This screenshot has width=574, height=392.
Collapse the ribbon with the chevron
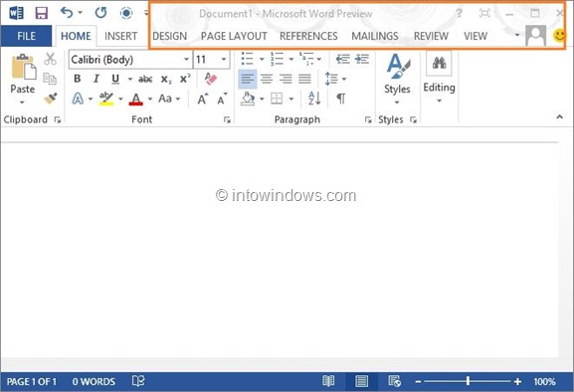[559, 116]
